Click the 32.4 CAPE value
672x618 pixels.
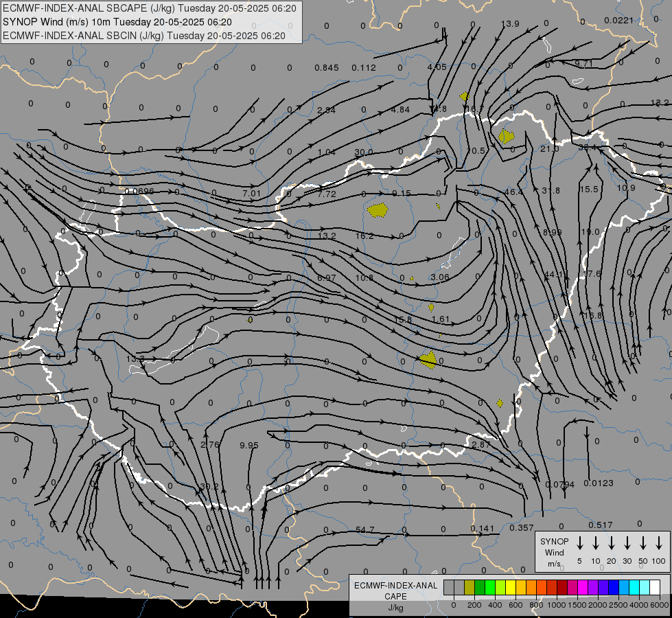(x=588, y=148)
